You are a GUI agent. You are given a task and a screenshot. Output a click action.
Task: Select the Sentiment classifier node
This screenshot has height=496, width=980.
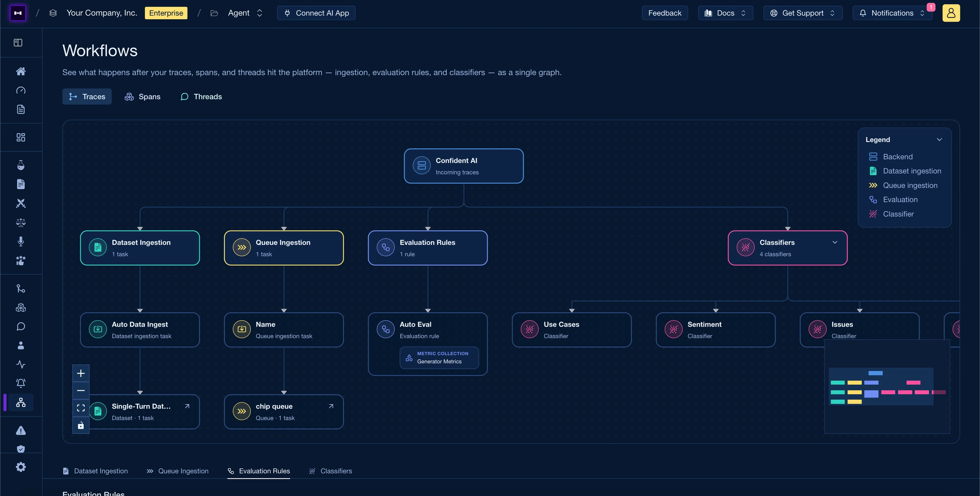click(x=715, y=330)
